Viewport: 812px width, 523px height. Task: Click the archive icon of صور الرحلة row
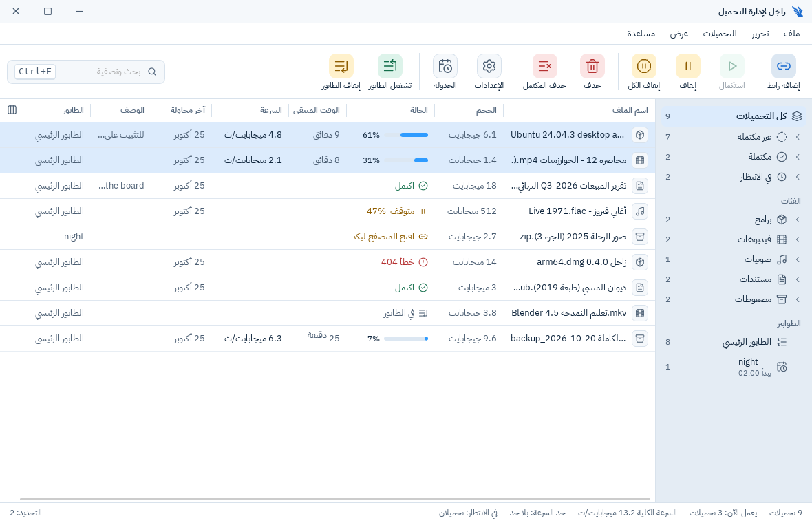pyautogui.click(x=640, y=237)
